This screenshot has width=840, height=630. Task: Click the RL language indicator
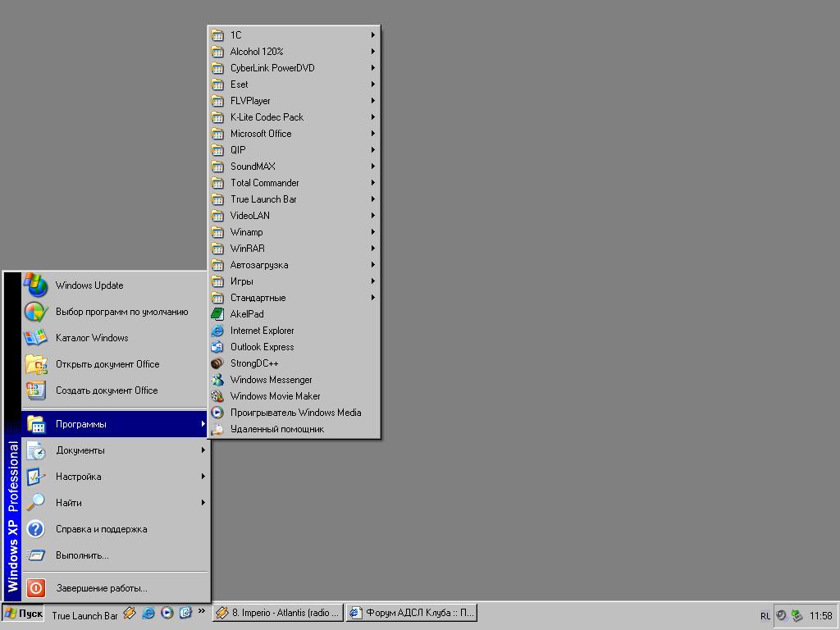(x=765, y=616)
